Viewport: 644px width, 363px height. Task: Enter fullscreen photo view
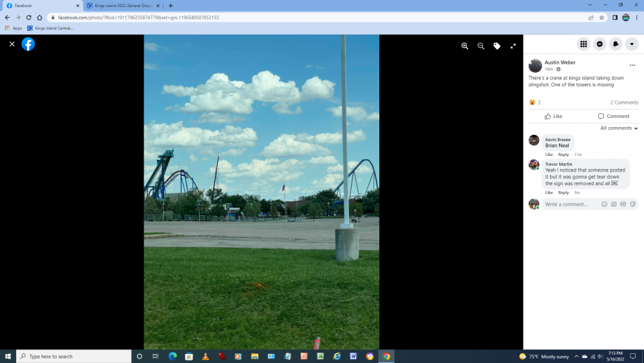click(x=513, y=46)
